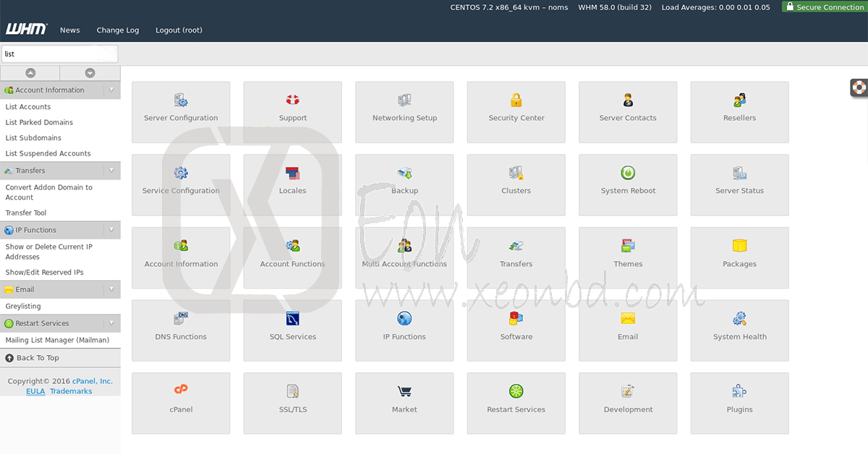Open the Market shopping cart icon

[404, 392]
